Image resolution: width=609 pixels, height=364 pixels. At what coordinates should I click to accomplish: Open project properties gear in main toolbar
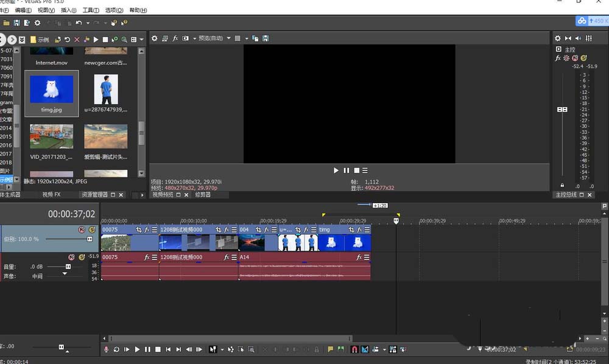pyautogui.click(x=37, y=23)
